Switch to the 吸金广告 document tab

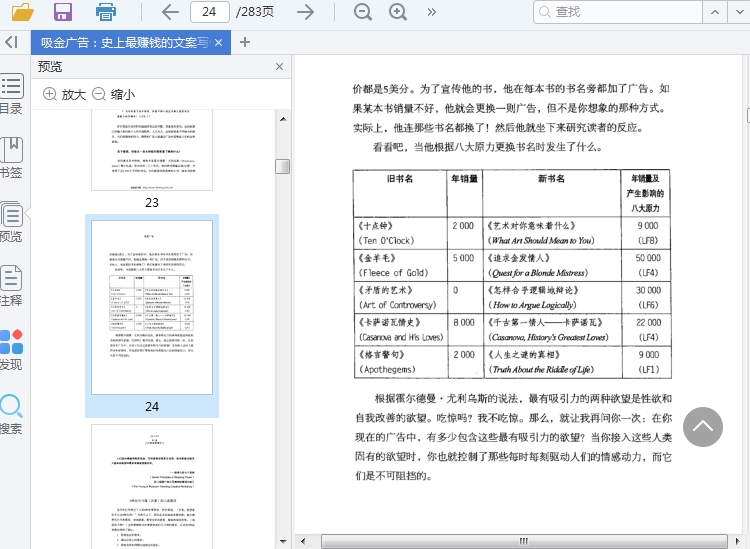[124, 42]
